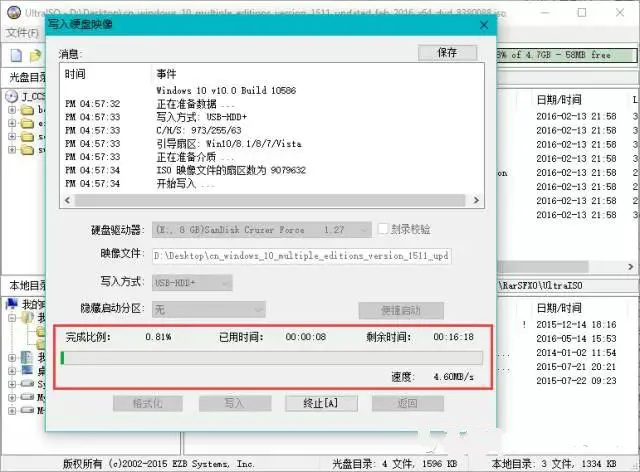640x472 pixels.
Task: Click the green write progress bar
Action: pyautogui.click(x=271, y=358)
